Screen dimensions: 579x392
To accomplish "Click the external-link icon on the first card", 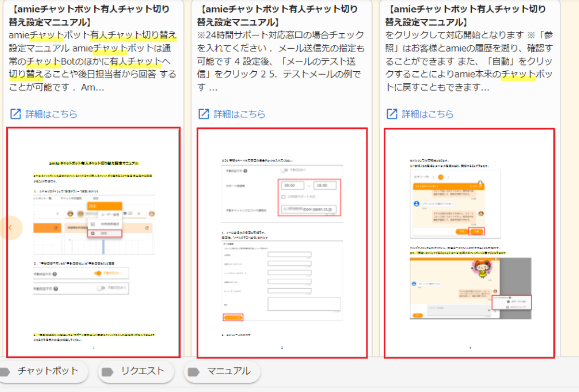I will [x=16, y=114].
